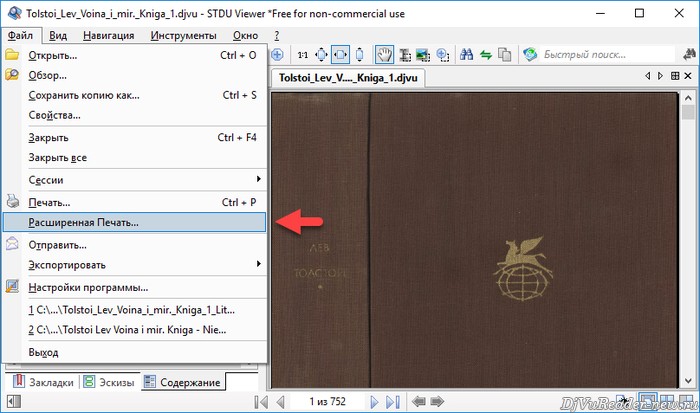
Task: Go to the first page
Action: (261, 402)
